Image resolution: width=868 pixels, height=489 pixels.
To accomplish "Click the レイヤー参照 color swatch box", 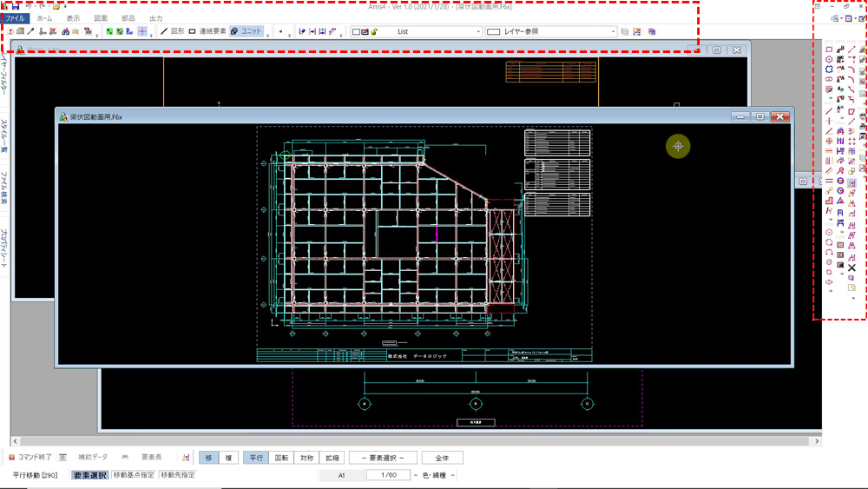I will [x=493, y=32].
